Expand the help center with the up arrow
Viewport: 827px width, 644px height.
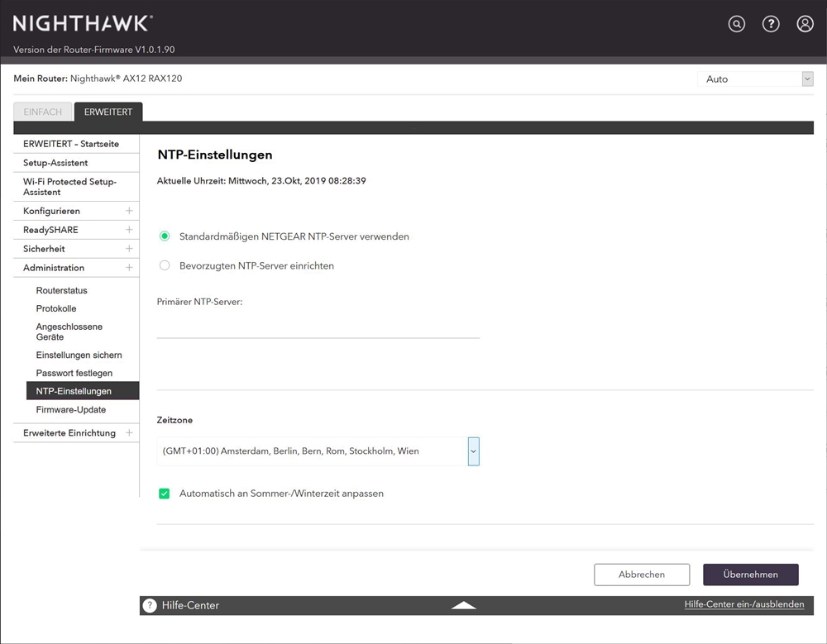pyautogui.click(x=464, y=605)
